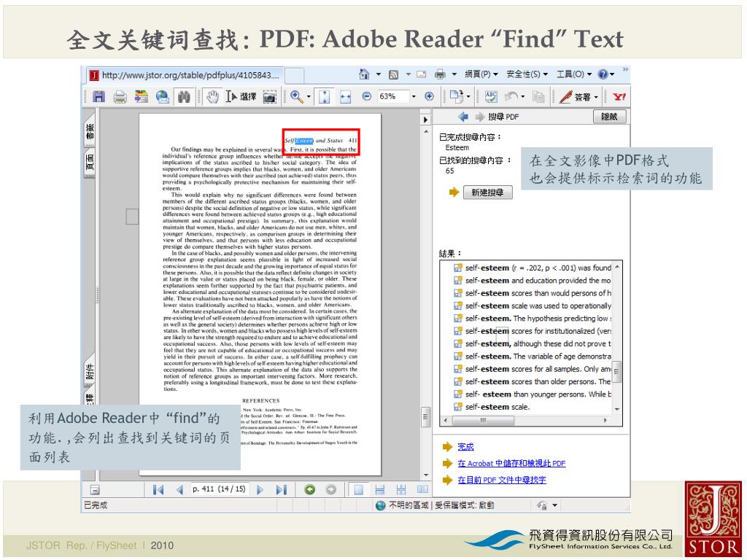
Task: Open the zoom percentage dropdown arrow
Action: pos(414,97)
